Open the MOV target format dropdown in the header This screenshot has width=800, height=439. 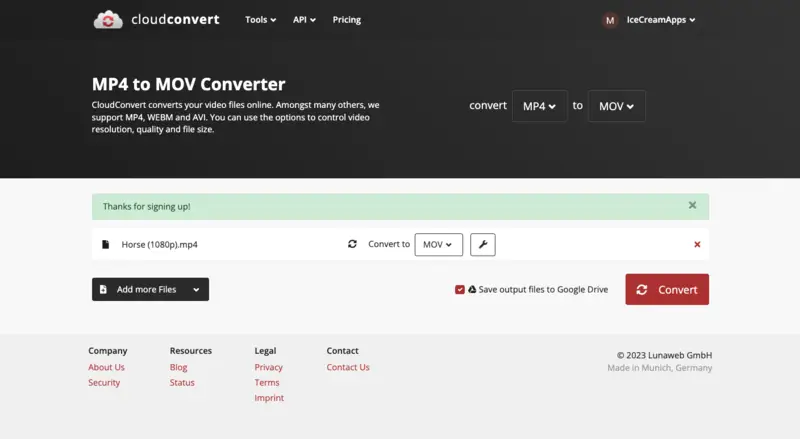coord(616,106)
